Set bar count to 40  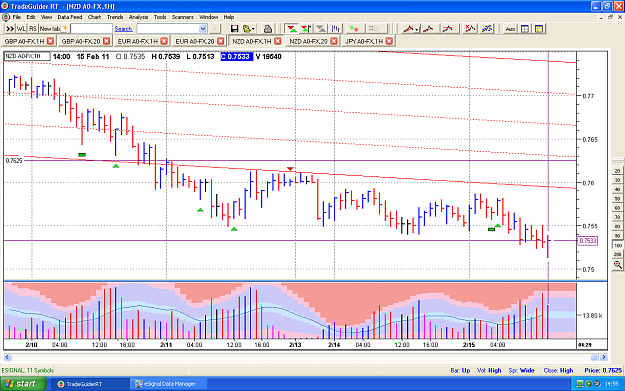617,189
